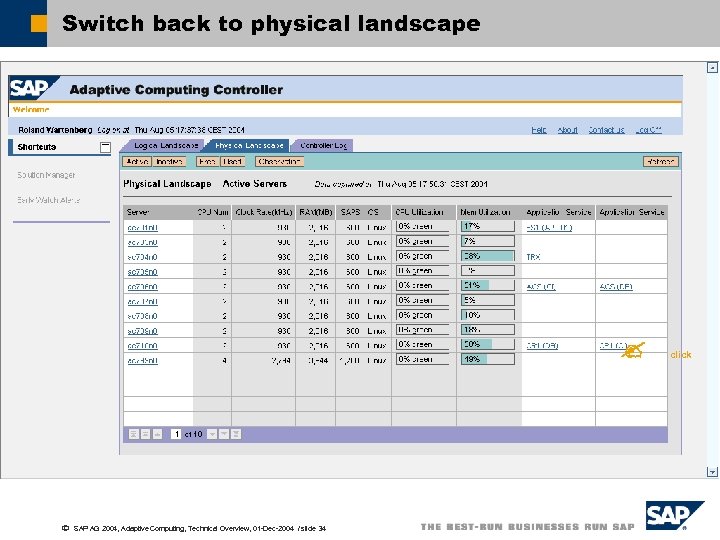This screenshot has height=540, width=720.
Task: Select the Server column header
Action: pyautogui.click(x=158, y=212)
